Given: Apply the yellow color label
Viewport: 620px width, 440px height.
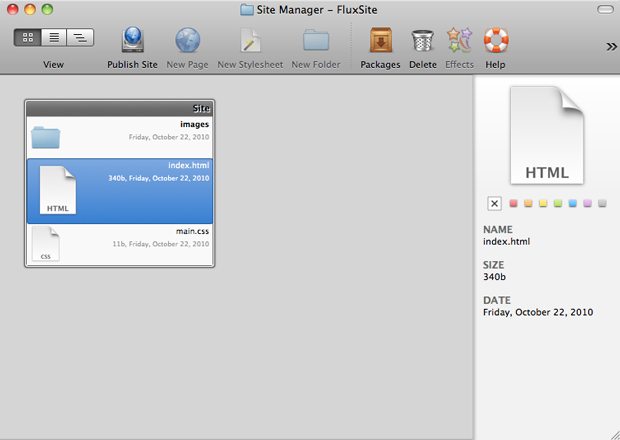Looking at the screenshot, I should [543, 203].
